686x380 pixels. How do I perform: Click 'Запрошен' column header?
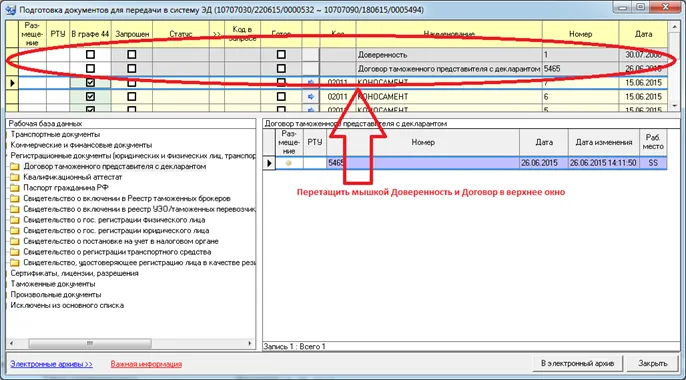click(x=132, y=34)
